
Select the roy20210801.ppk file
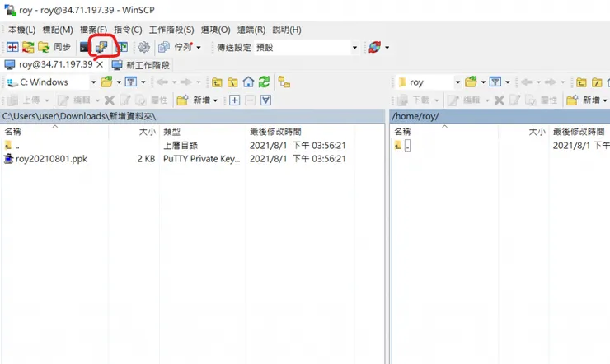pos(51,158)
